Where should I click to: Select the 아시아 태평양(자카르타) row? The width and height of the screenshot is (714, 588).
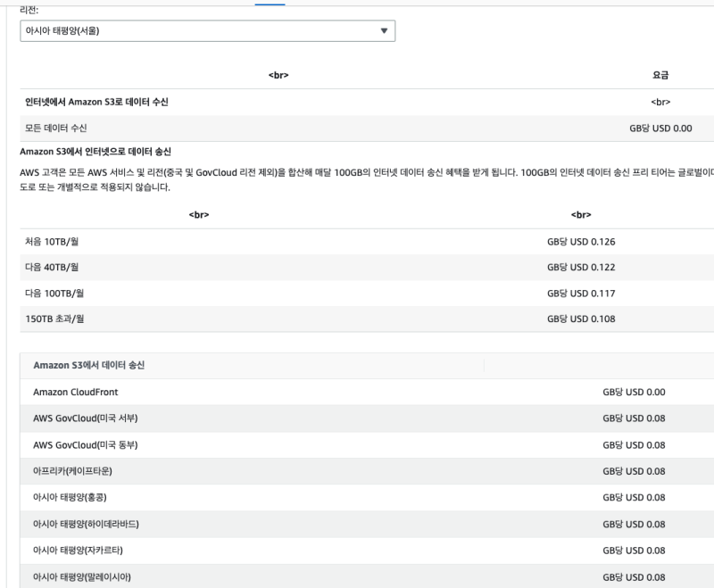(367, 551)
